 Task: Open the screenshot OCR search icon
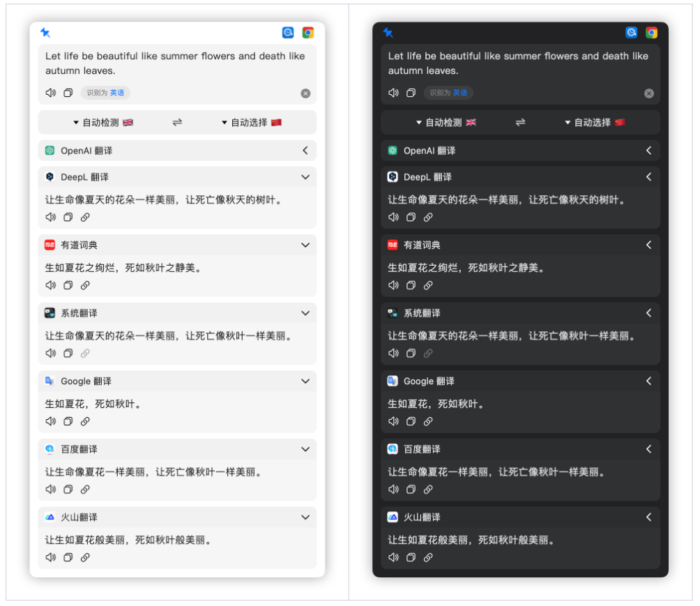coord(288,32)
